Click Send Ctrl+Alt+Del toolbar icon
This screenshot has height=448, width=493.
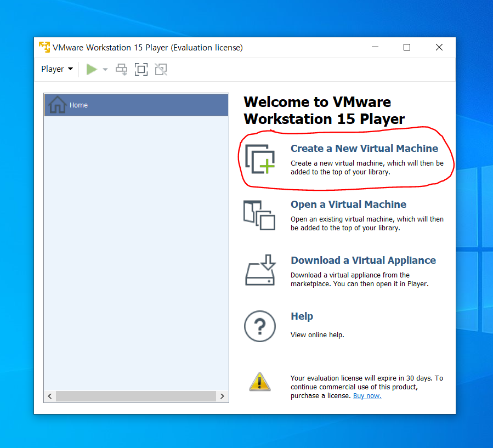tap(121, 70)
